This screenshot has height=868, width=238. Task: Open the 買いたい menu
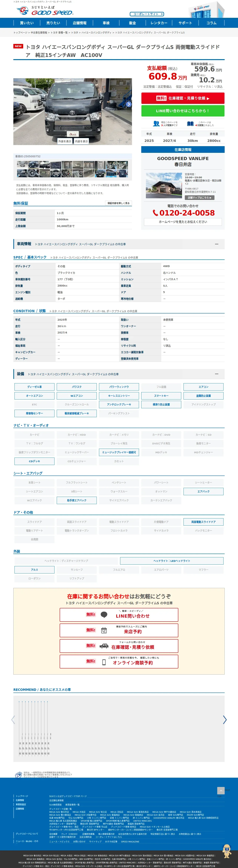pyautogui.click(x=27, y=23)
